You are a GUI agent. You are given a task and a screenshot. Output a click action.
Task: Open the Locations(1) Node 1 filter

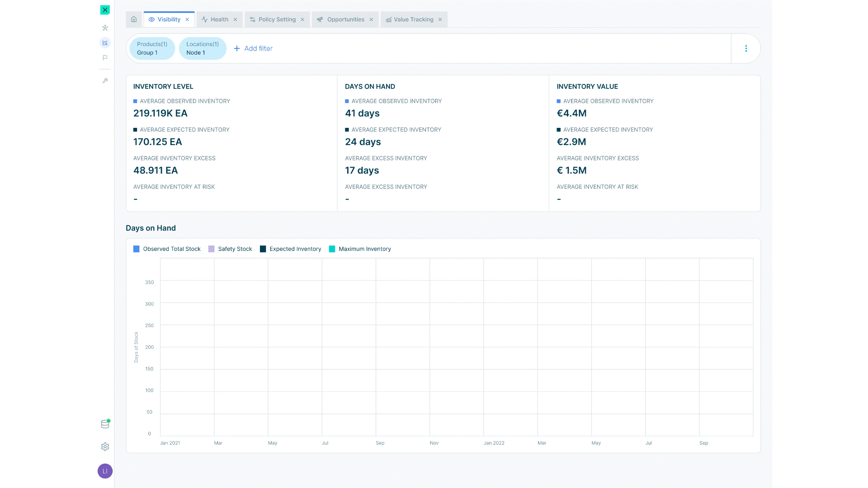pyautogui.click(x=203, y=48)
